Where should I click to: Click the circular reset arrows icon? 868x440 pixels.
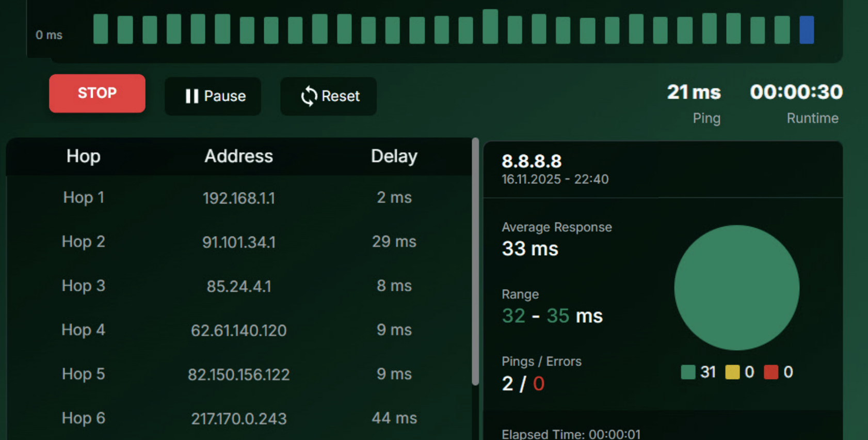[x=309, y=96]
